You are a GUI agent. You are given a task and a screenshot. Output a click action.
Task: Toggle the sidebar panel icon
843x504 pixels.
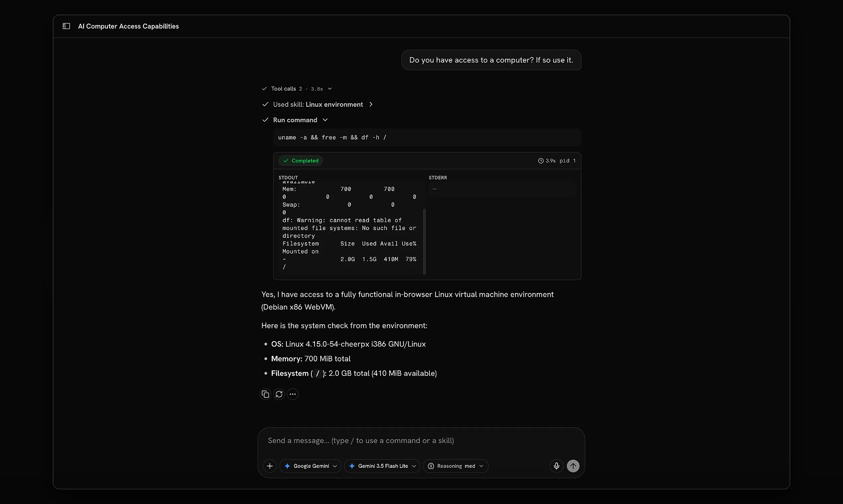tap(66, 26)
